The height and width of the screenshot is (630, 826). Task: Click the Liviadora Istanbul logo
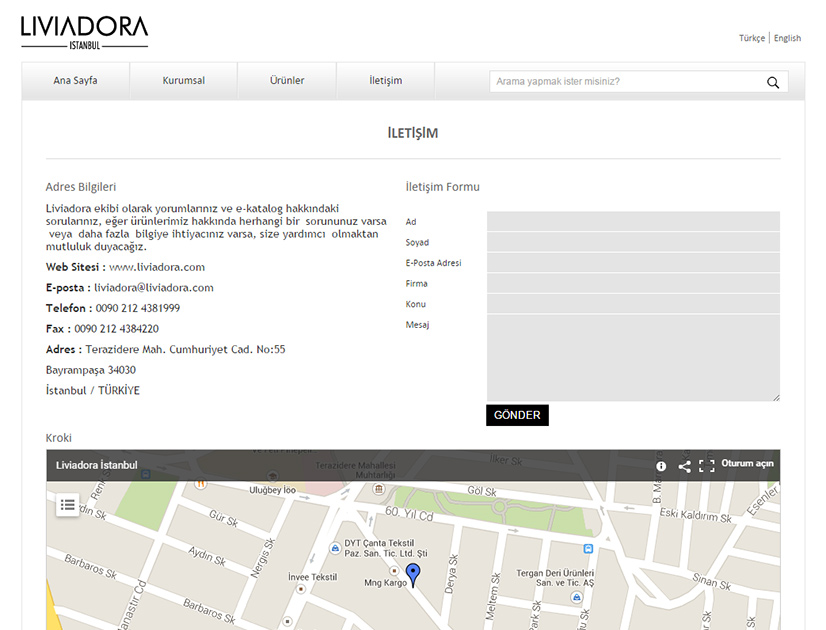(84, 32)
